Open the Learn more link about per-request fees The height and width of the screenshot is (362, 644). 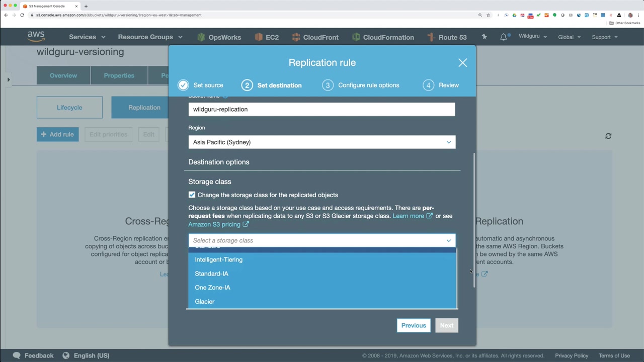408,216
